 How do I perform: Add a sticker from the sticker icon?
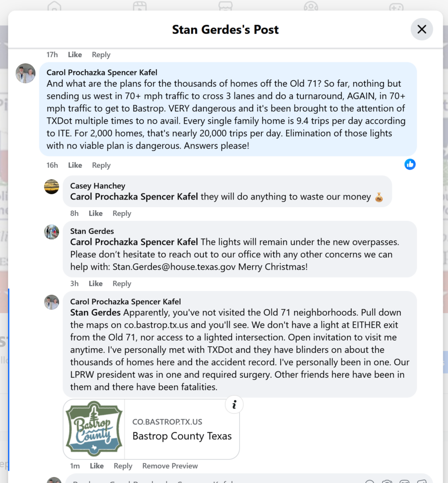421,482
